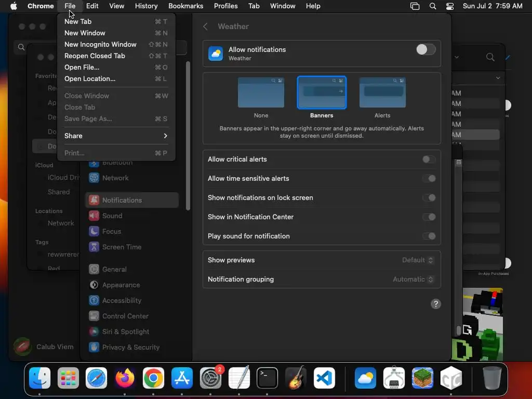Screen dimensions: 532x399
Task: Toggle Show in Notification Center
Action: click(x=429, y=217)
